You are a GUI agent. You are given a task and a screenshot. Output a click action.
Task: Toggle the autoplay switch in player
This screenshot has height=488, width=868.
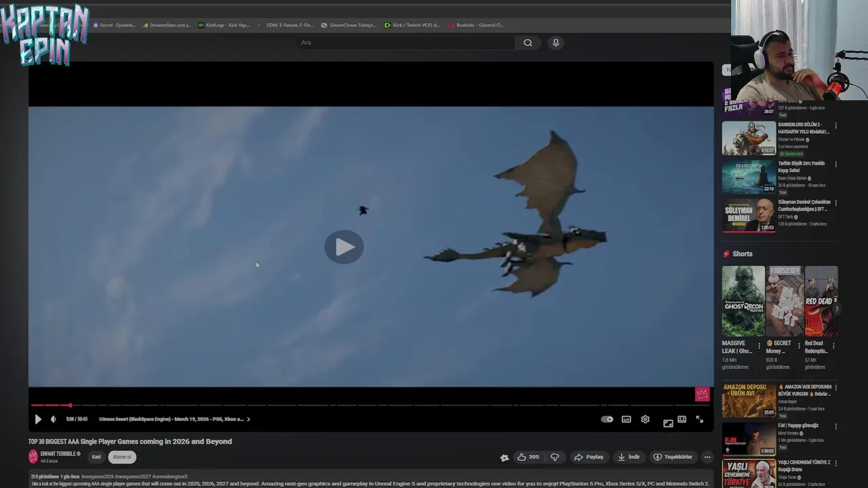coord(607,420)
